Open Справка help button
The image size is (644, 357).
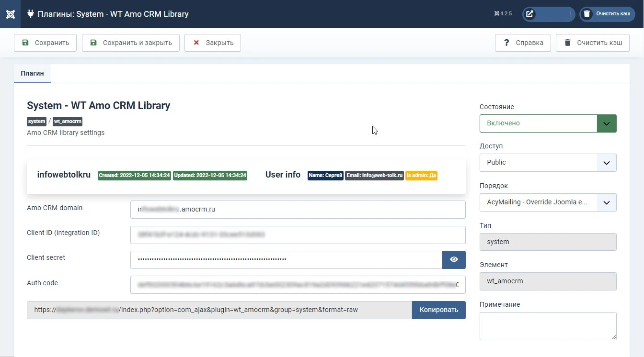click(x=523, y=43)
